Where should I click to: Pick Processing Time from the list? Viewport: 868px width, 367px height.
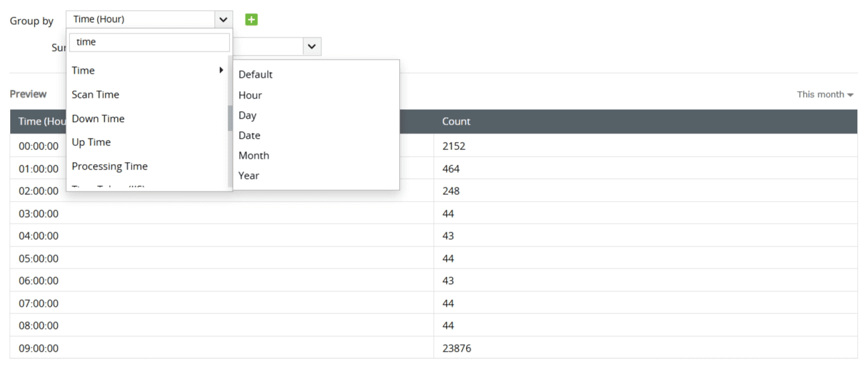109,166
